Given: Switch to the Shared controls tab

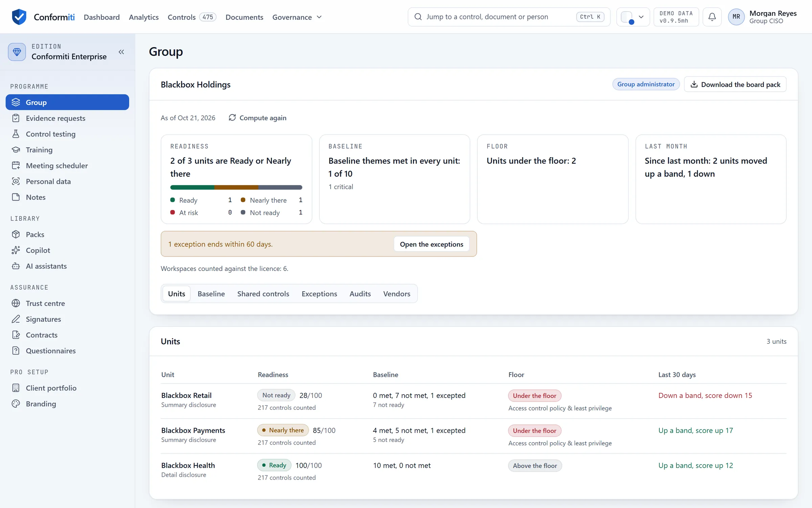Looking at the screenshot, I should tap(263, 294).
